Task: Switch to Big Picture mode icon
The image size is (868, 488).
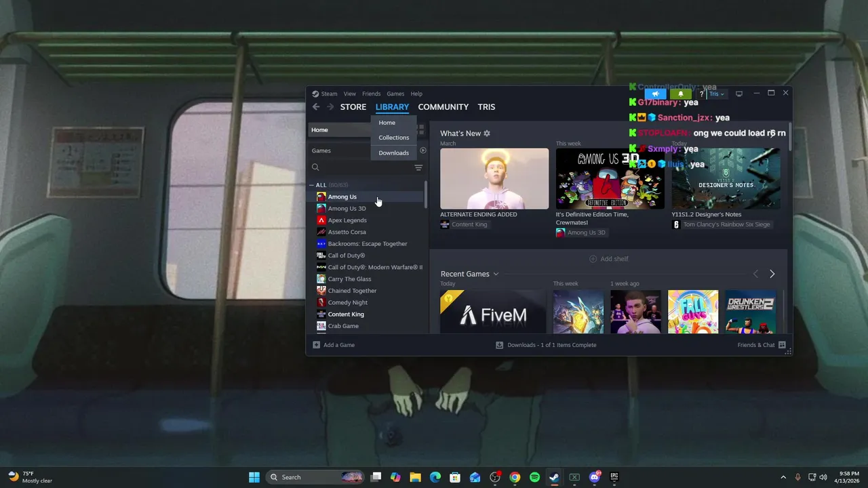Action: pos(739,94)
